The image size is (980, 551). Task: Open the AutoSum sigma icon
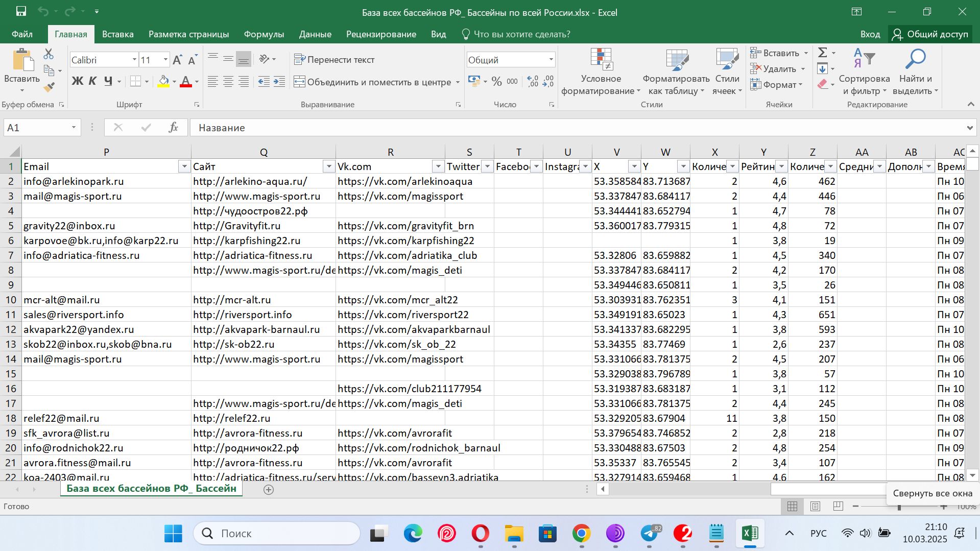click(822, 53)
